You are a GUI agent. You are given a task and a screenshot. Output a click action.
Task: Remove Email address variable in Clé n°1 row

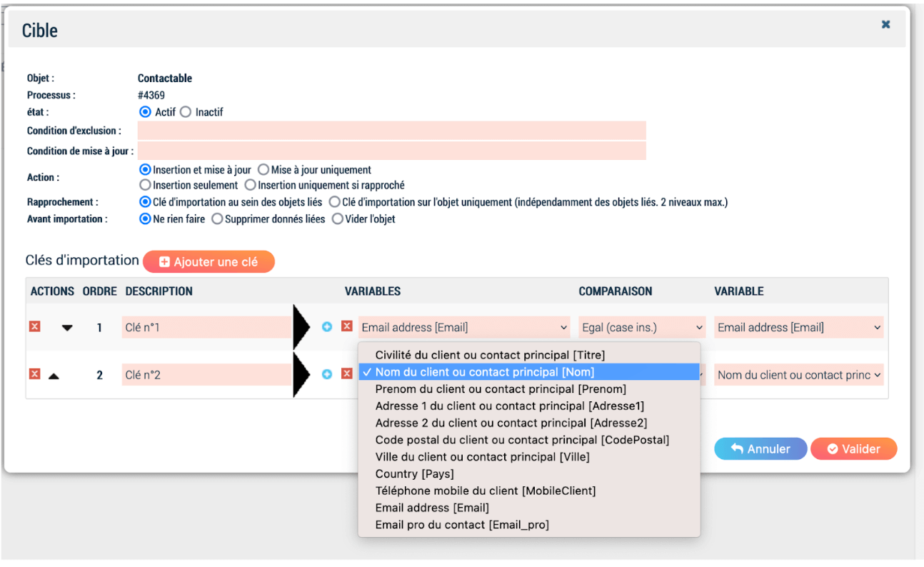coord(347,326)
